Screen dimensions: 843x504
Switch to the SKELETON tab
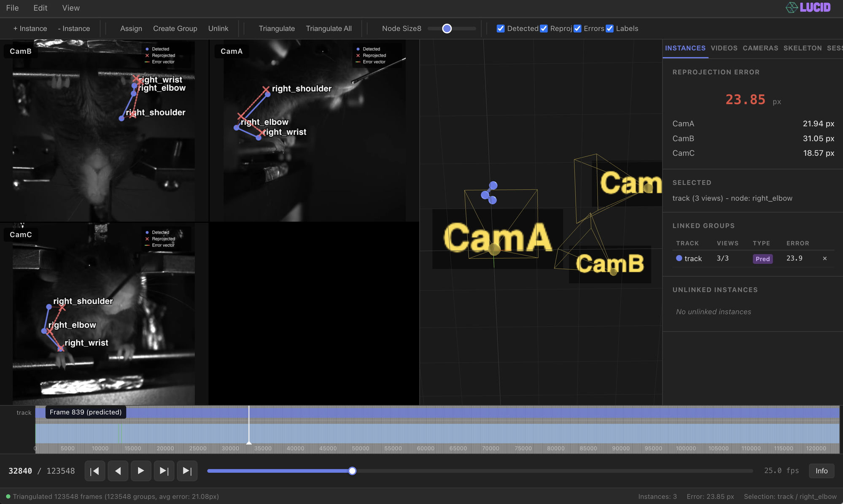click(x=802, y=48)
